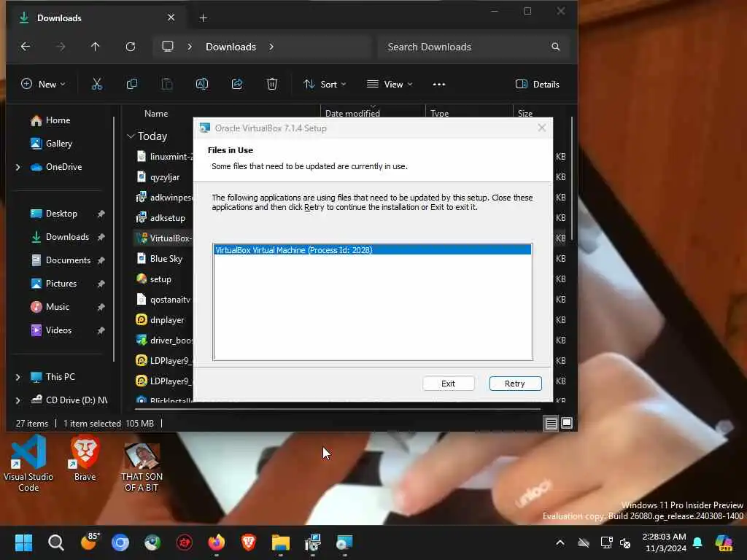Open Visual Studio Code desktop shortcut
Viewport: 747px width, 560px height.
pos(28,464)
